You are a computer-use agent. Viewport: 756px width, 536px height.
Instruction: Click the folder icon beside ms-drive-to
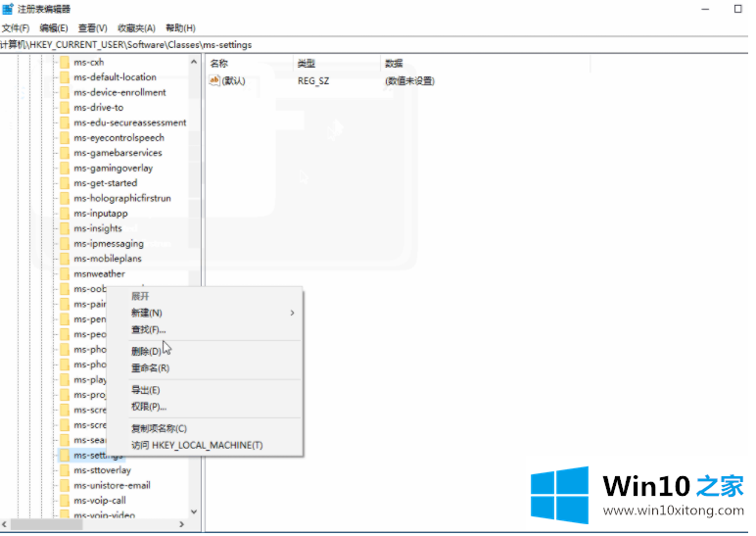pyautogui.click(x=64, y=108)
